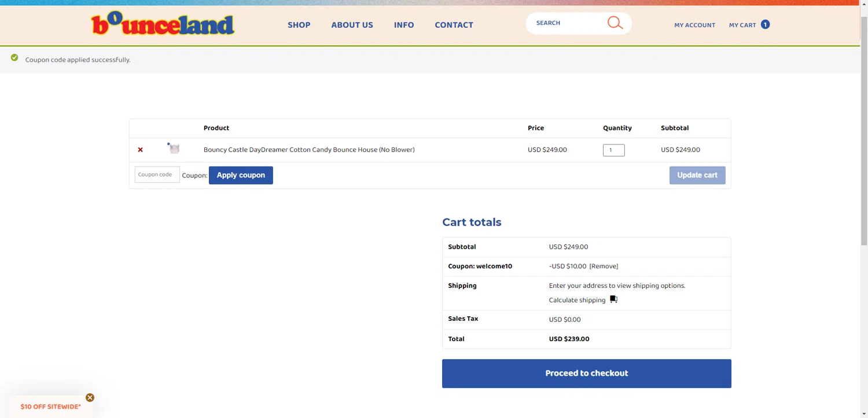Viewport: 868px width, 418px height.
Task: Go to My Account
Action: click(x=694, y=25)
